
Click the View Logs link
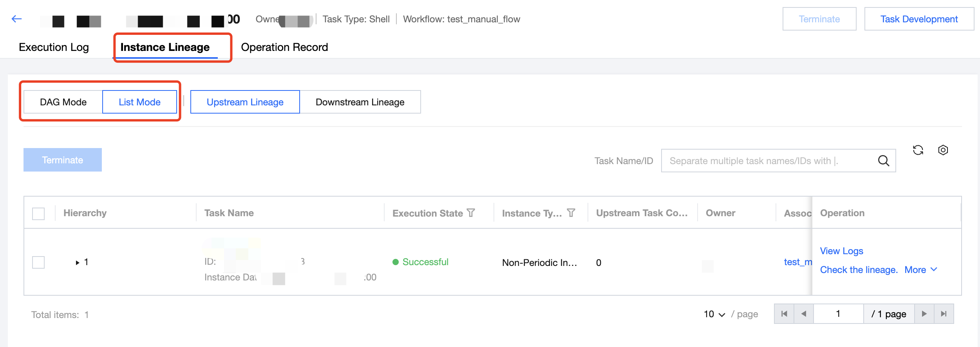841,251
